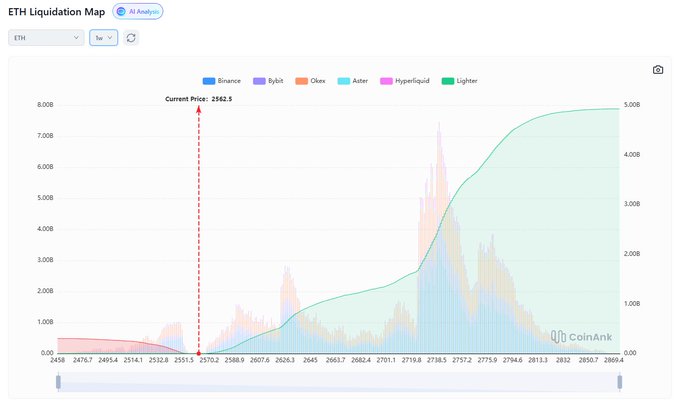Click the 2458 x-axis price label
Viewport: 679px width, 406px height.
(58, 360)
